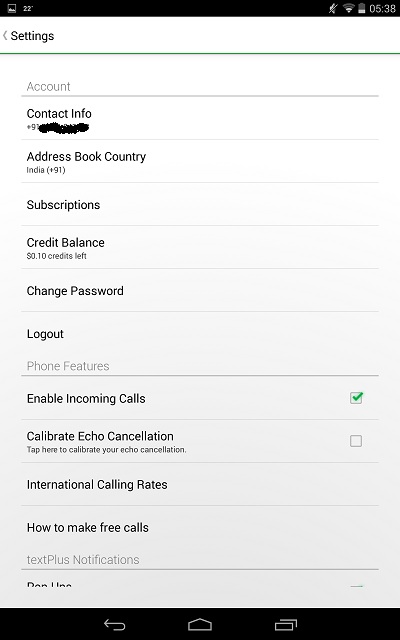Image resolution: width=400 pixels, height=640 pixels.
Task: Tap the Android back navigation icon
Action: (x=115, y=624)
